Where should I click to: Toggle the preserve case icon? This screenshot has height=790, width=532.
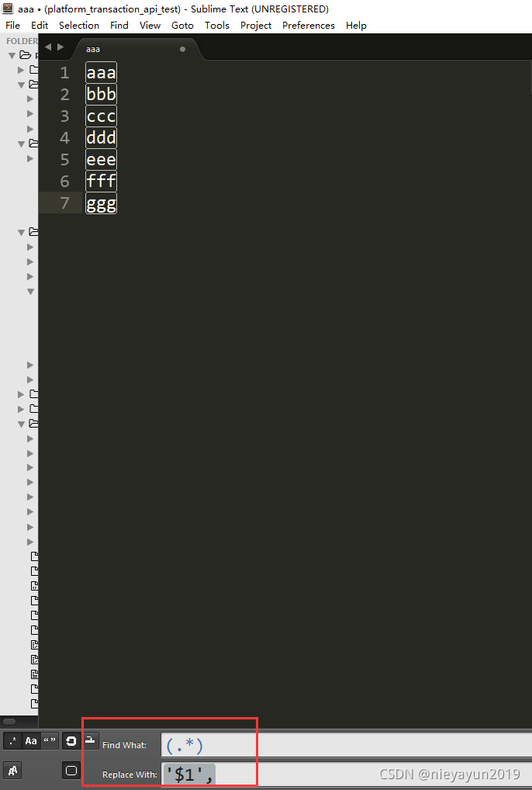coord(12,770)
